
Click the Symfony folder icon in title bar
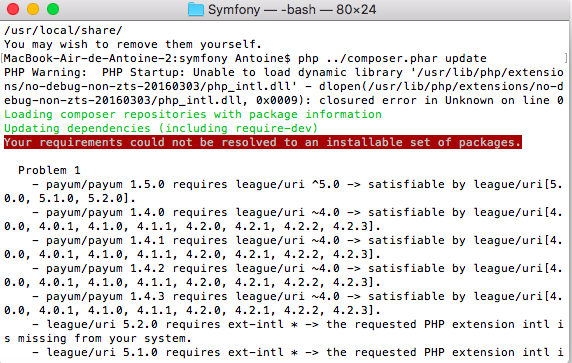click(196, 9)
